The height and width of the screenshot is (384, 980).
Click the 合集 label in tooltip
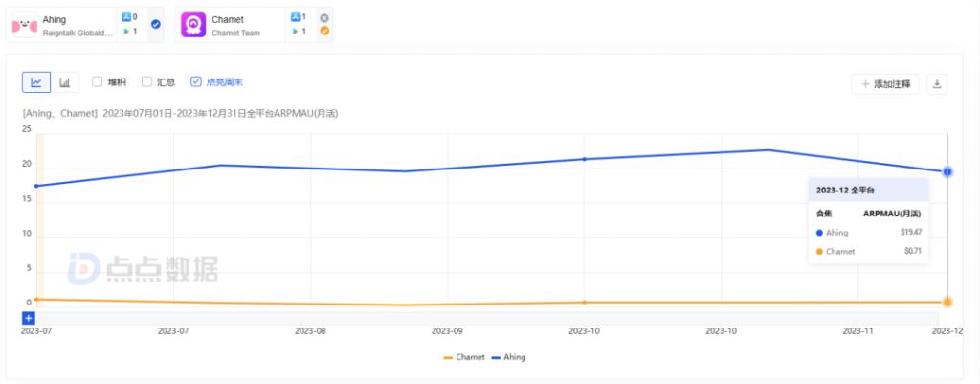(824, 214)
